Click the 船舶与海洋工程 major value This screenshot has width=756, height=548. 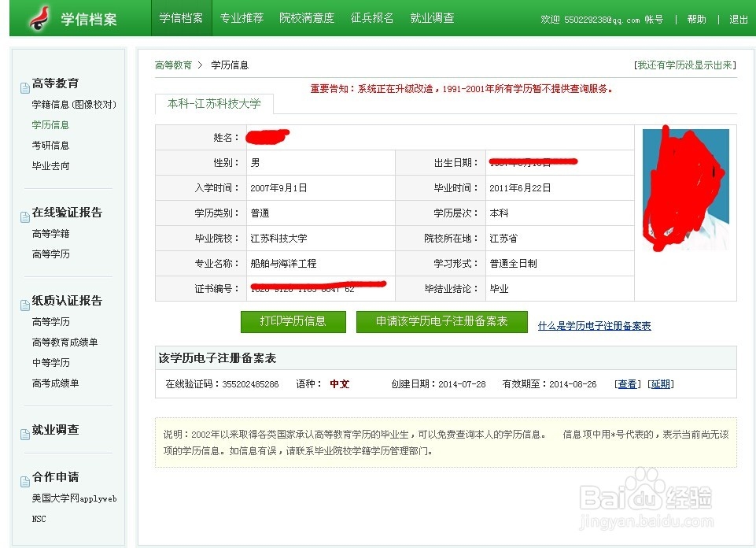(283, 264)
